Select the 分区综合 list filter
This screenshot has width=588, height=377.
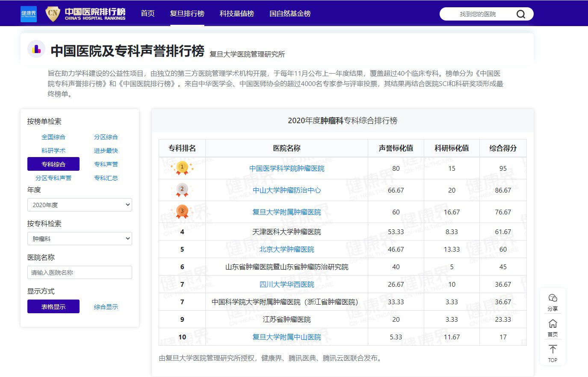(106, 137)
